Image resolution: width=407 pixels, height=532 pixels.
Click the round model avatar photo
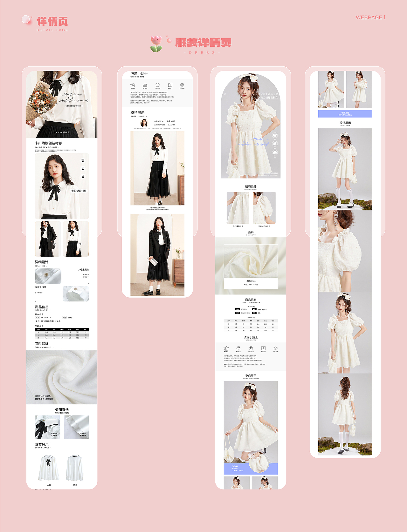[144, 123]
